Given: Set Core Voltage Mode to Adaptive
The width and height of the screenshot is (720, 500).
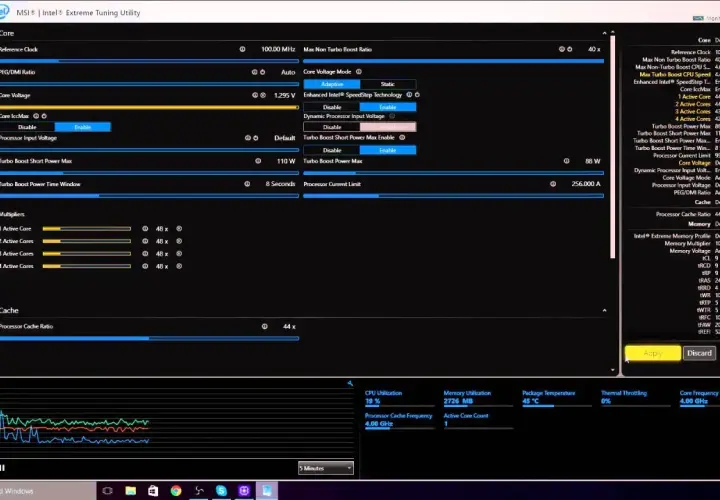Looking at the screenshot, I should click(332, 84).
